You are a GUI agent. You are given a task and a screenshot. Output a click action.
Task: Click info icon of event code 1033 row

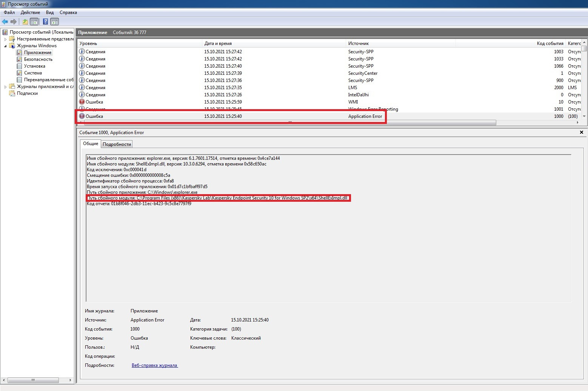(x=82, y=59)
